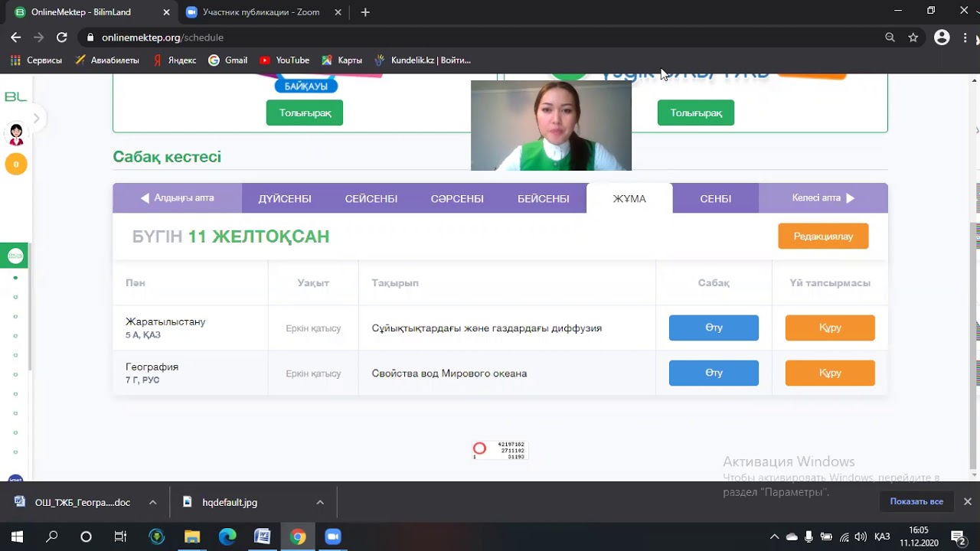Viewport: 980px width, 551px height.
Task: Open the user avatar profile in sidebar
Action: pos(16,135)
